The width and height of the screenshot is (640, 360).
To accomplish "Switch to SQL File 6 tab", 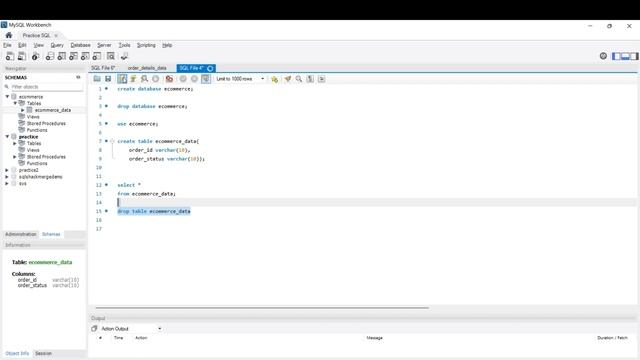I will pyautogui.click(x=103, y=68).
